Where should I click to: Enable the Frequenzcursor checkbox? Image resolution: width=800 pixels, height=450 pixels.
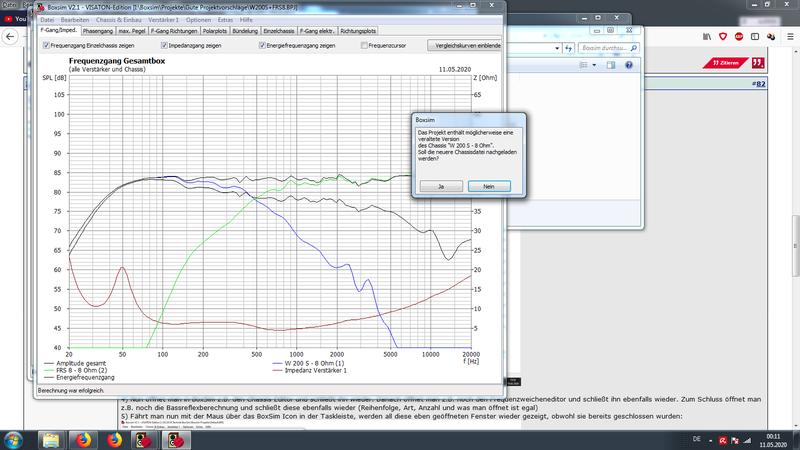tap(364, 45)
